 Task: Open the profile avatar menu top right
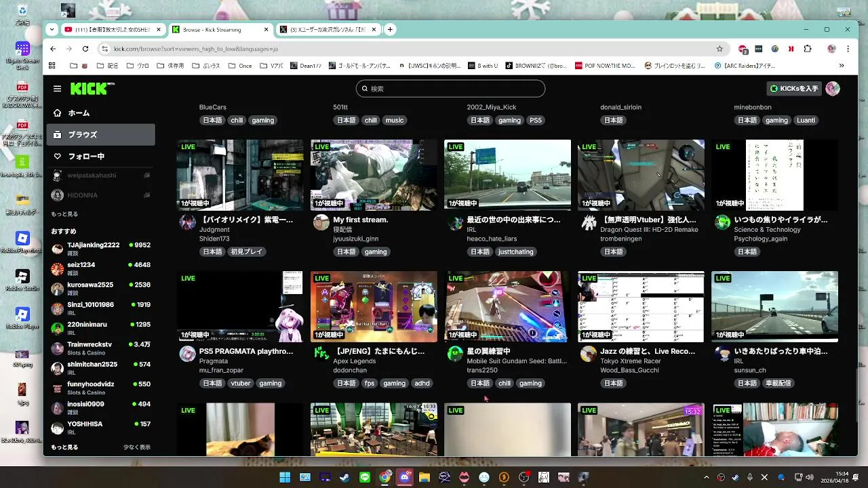pyautogui.click(x=833, y=89)
